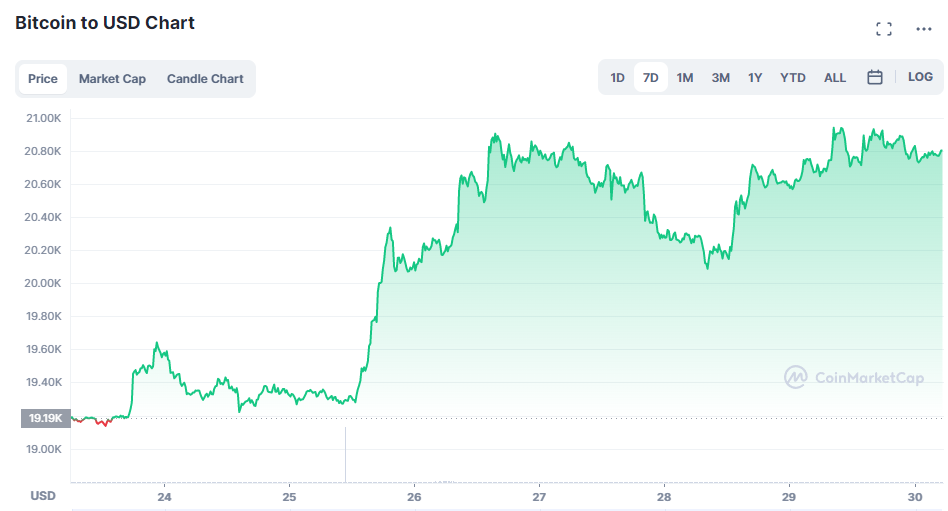Click the 28 date label on x-axis
Viewport: 948px width, 511px height.
pyautogui.click(x=664, y=497)
